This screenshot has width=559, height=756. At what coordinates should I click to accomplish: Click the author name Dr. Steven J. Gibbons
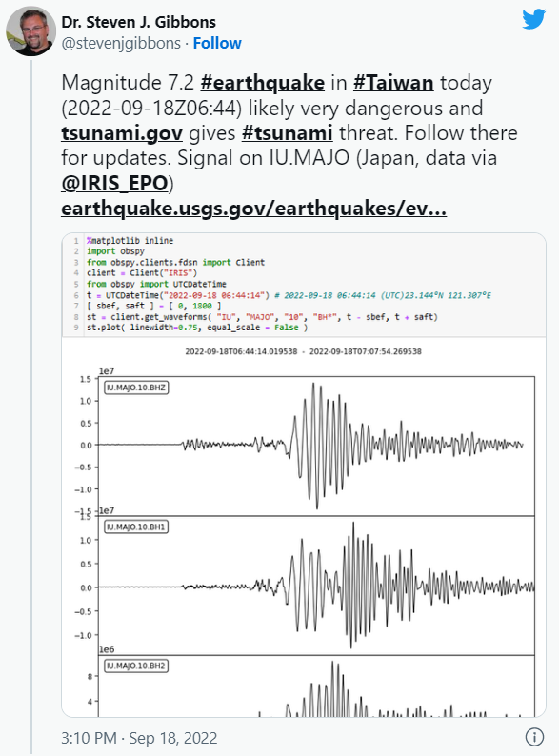[138, 22]
